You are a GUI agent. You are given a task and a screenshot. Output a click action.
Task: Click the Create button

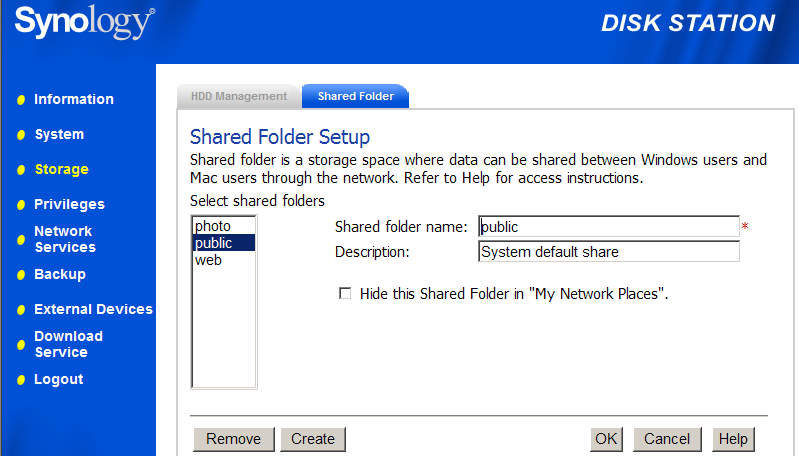pyautogui.click(x=313, y=439)
